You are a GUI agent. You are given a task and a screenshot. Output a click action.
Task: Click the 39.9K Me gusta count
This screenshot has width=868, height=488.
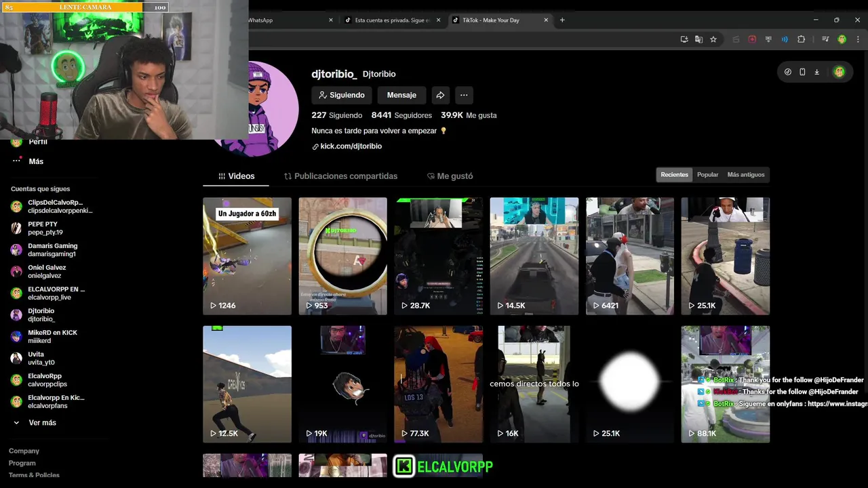tap(469, 115)
